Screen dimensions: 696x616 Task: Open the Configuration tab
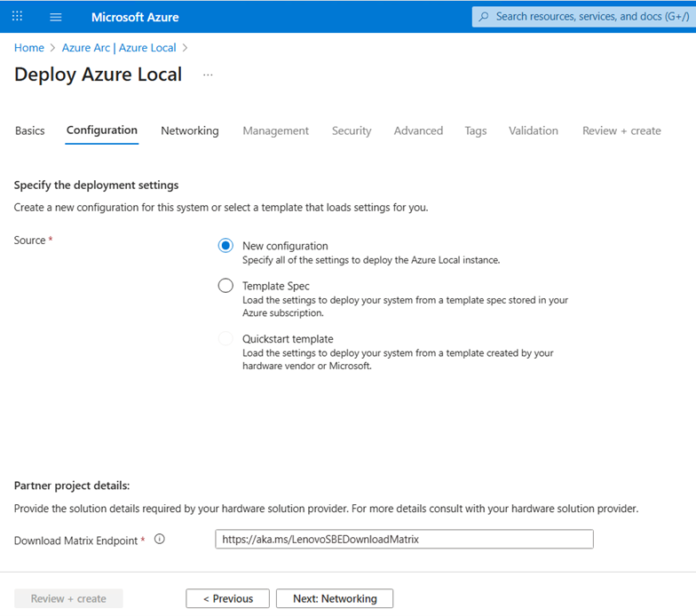tap(101, 130)
